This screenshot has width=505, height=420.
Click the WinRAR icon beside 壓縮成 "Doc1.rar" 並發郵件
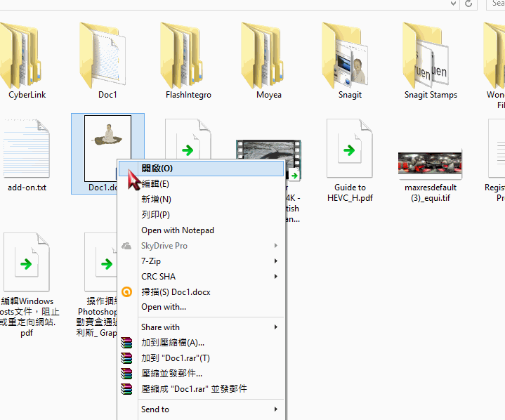coord(126,389)
